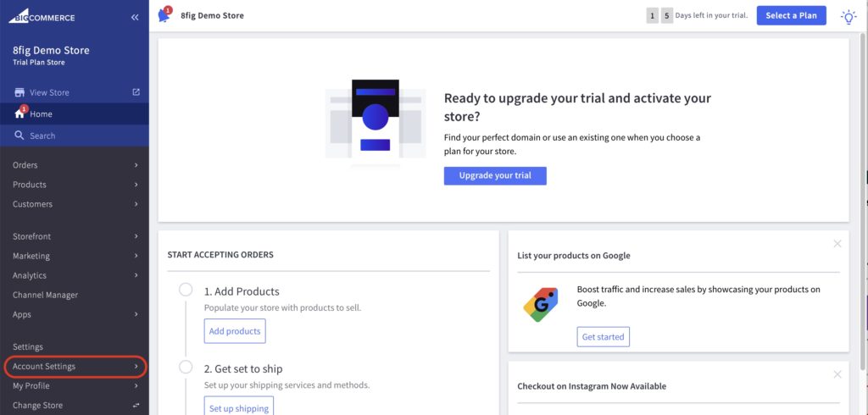Dismiss the List your products on Google card

(x=837, y=243)
